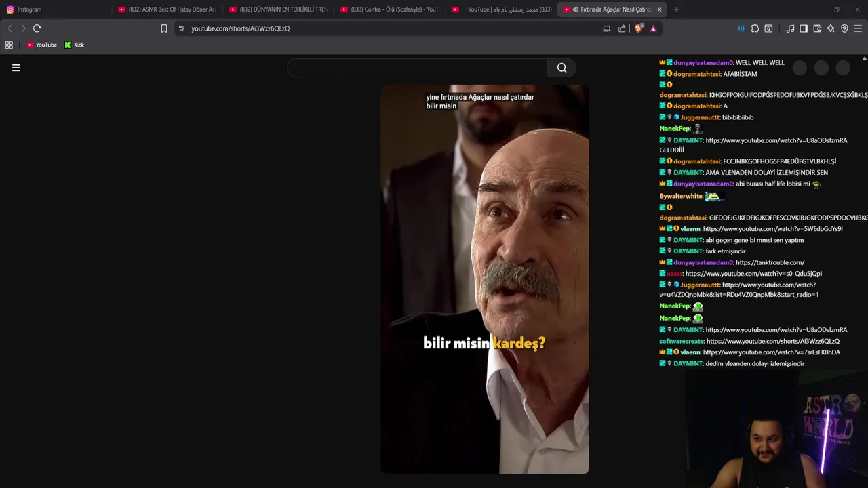Open the Brave Wallet icon

(x=817, y=28)
